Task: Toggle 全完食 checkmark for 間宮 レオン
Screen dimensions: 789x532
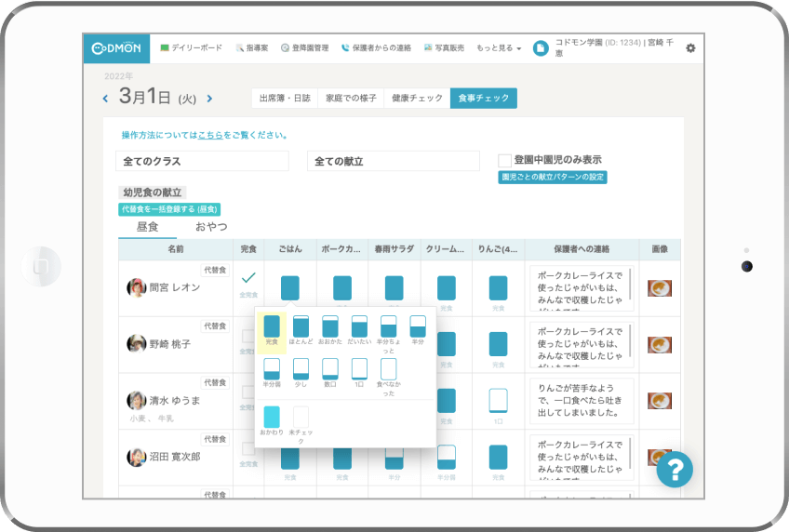Action: pyautogui.click(x=248, y=278)
